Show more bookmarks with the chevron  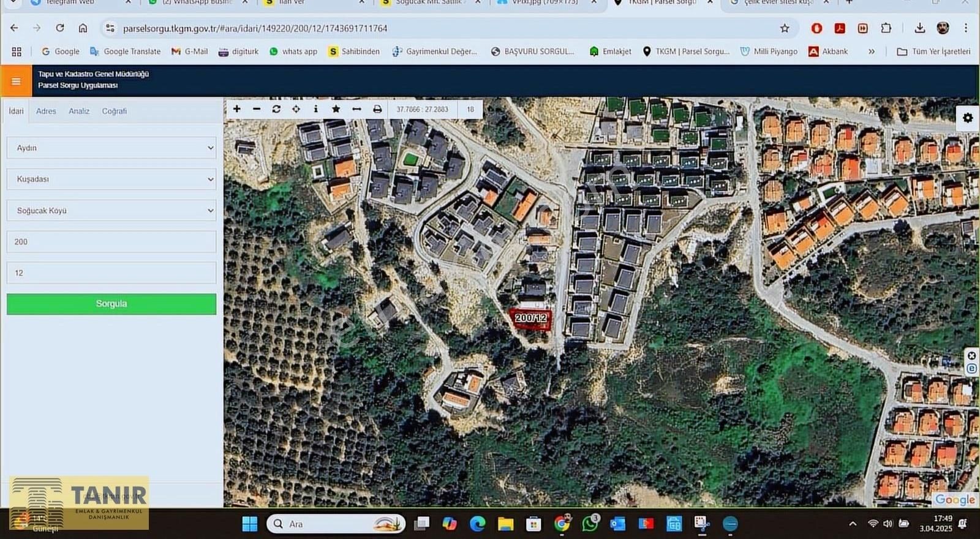coord(872,51)
